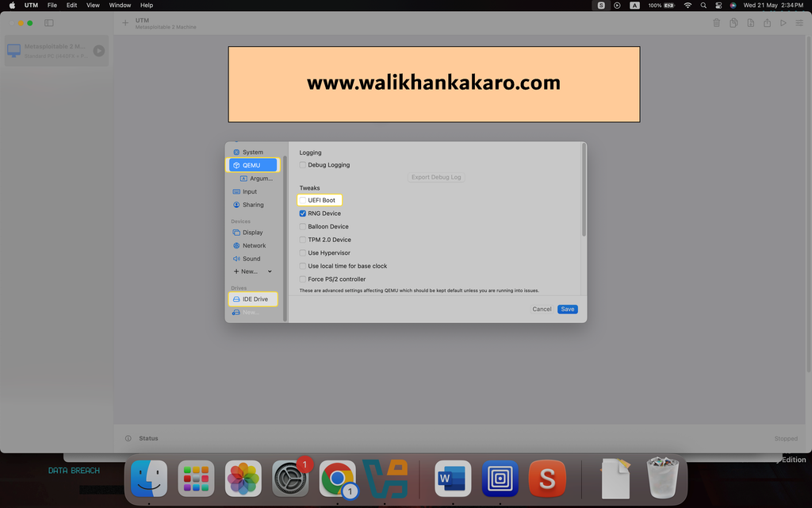Enable Force PS/2 controller checkbox
Viewport: 812px width, 508px height.
tap(302, 279)
